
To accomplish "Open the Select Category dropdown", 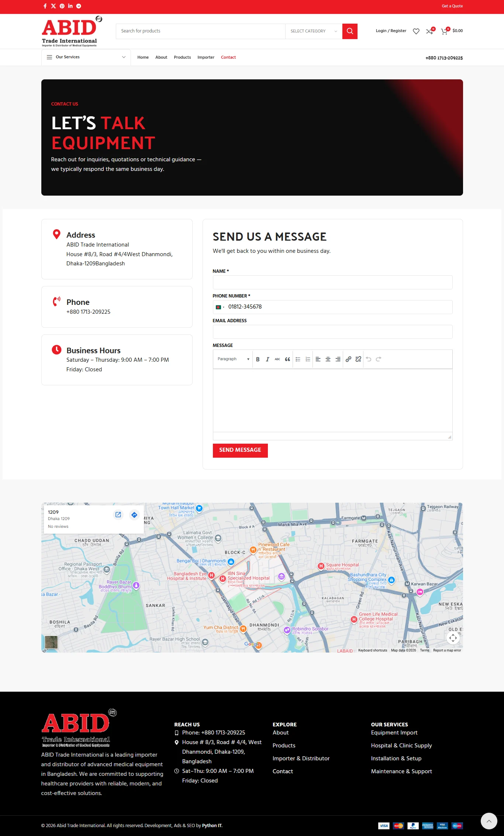I will tap(314, 31).
